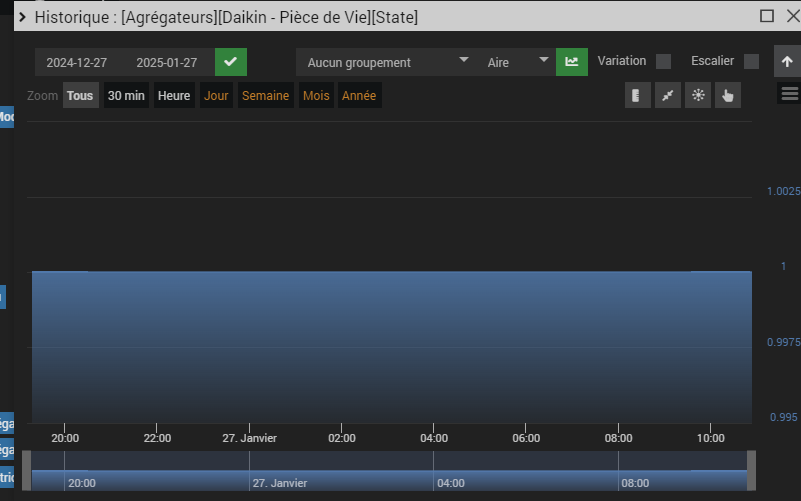Close the Historique dialog

click(x=793, y=16)
